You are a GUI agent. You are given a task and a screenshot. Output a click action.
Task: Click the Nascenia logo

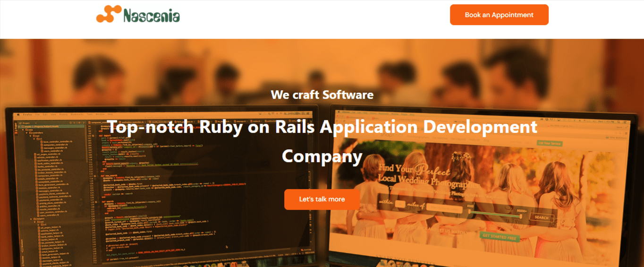pos(138,14)
